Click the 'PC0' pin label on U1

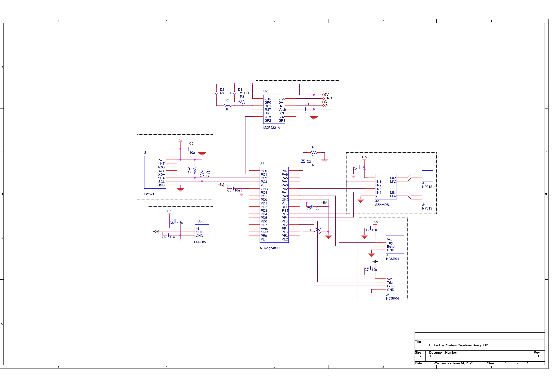click(x=264, y=171)
